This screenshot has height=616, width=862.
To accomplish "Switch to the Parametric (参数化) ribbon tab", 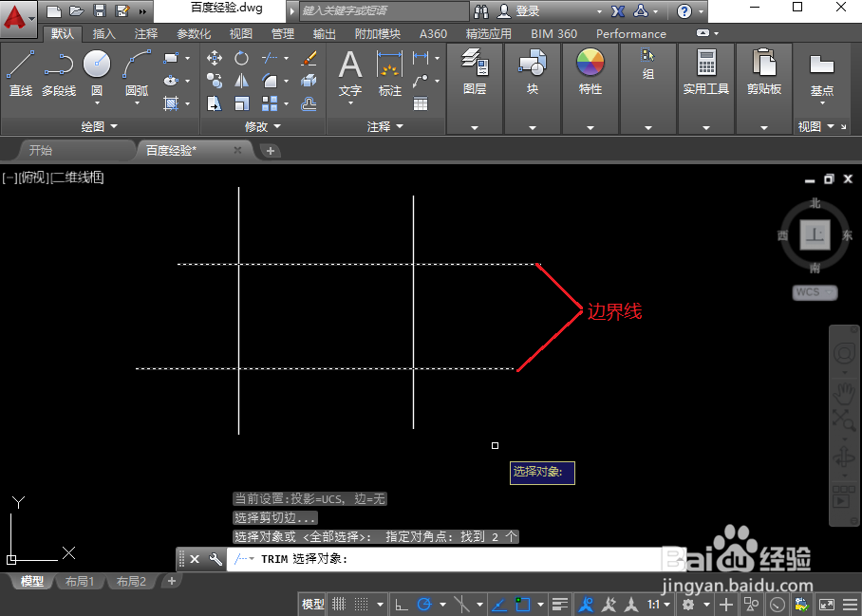I will tap(194, 33).
